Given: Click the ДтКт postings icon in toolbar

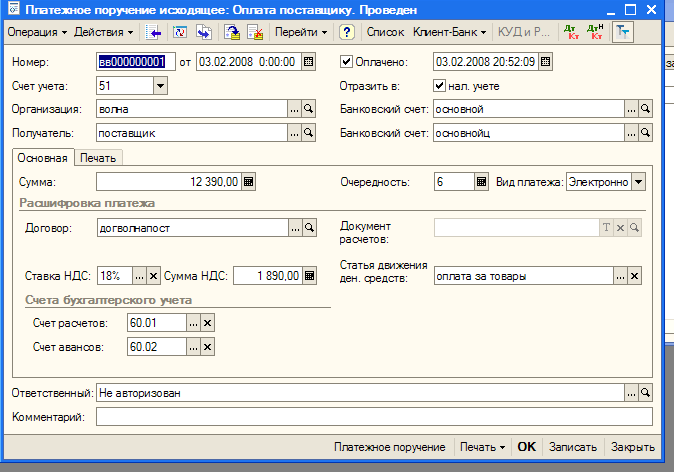Looking at the screenshot, I should pos(571,33).
